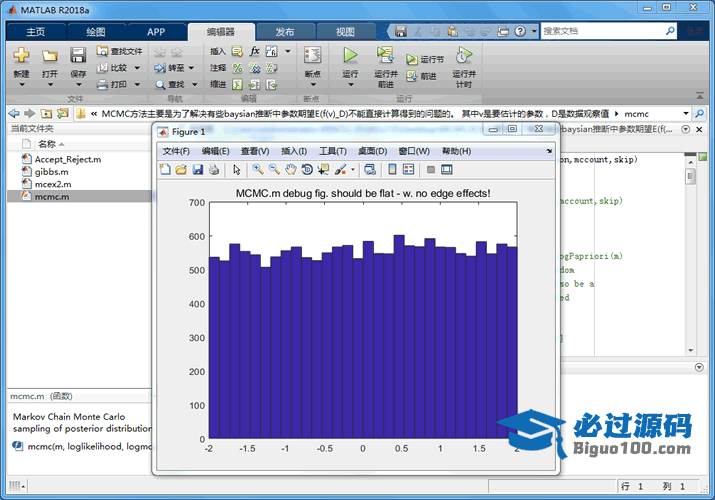Open 窗口(W) menu in Figure 1
The width and height of the screenshot is (715, 500).
click(414, 151)
